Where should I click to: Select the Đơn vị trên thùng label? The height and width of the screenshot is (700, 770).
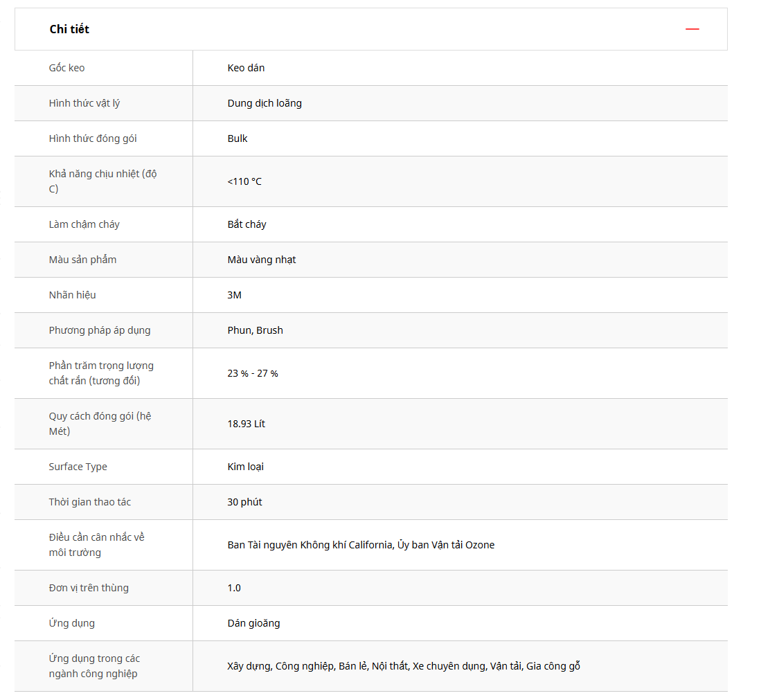[89, 588]
